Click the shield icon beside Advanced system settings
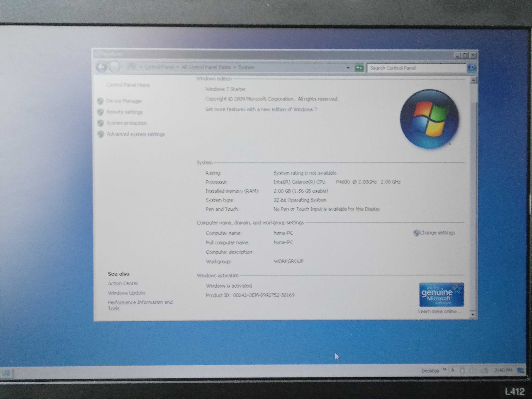 [x=101, y=134]
